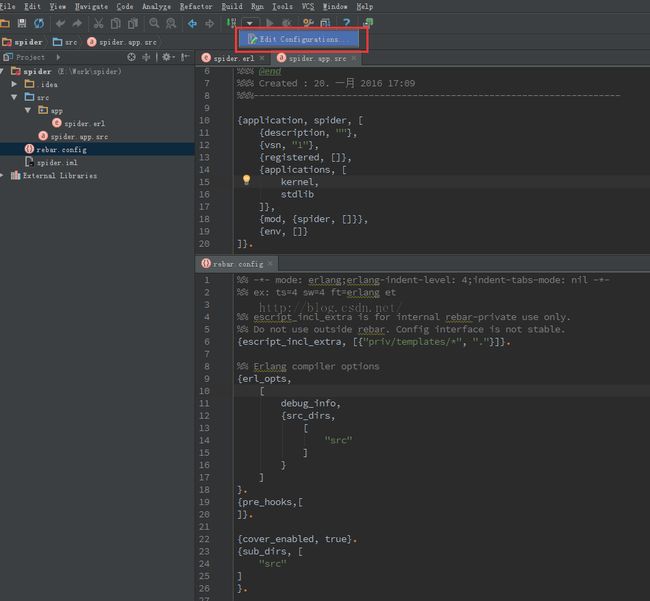This screenshot has height=601, width=650.
Task: Open the Build menu
Action: coord(232,6)
